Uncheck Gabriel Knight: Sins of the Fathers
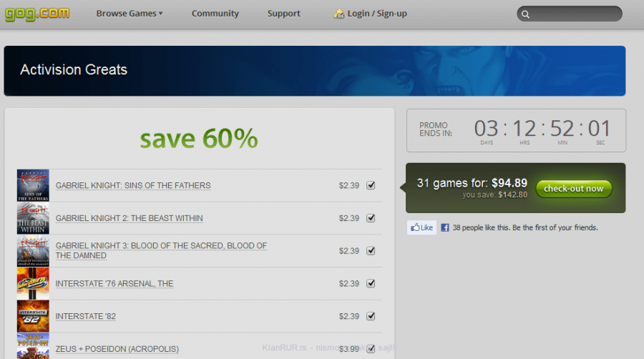This screenshot has height=359, width=644. (x=371, y=185)
